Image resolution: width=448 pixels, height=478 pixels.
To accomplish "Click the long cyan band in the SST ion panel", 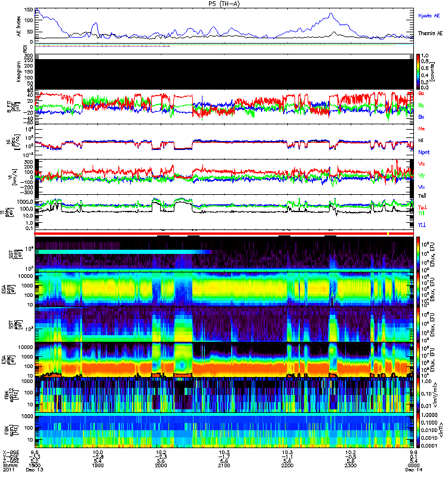I will tap(123, 252).
